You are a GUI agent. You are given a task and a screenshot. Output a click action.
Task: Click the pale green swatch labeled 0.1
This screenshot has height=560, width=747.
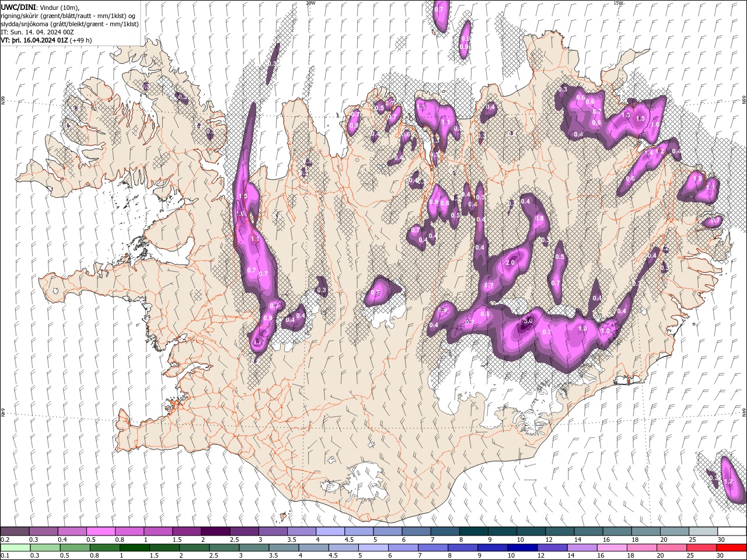[15, 548]
